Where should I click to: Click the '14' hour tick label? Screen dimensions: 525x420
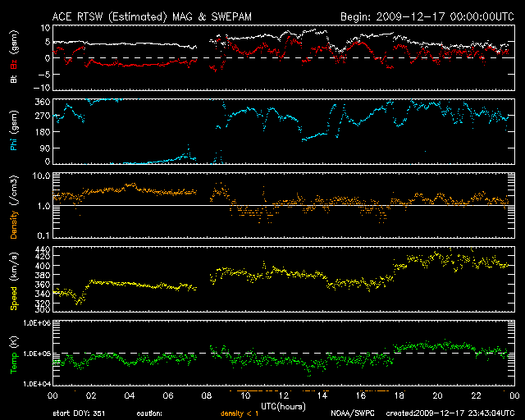322,395
